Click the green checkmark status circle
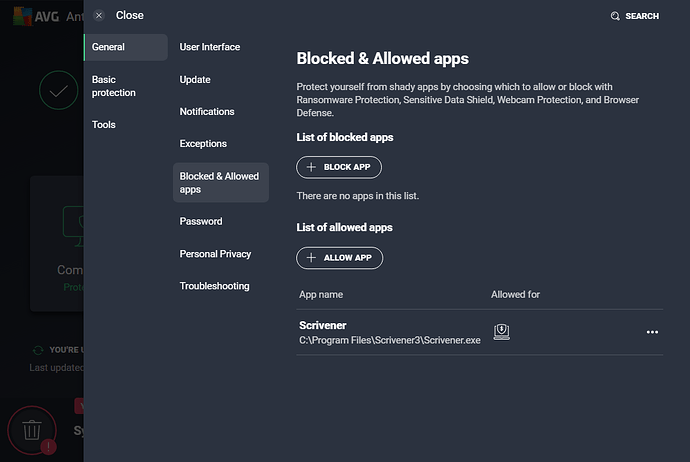This screenshot has width=690, height=462. (58, 91)
